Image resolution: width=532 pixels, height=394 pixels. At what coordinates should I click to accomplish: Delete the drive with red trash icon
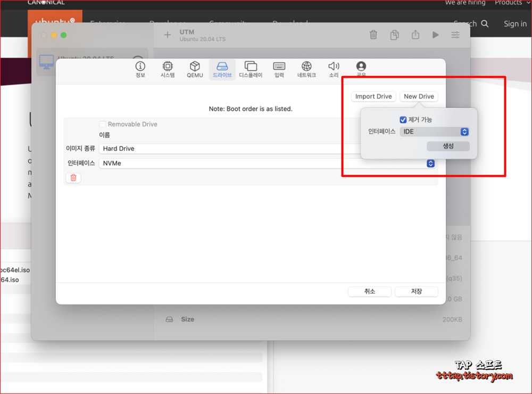tap(73, 178)
